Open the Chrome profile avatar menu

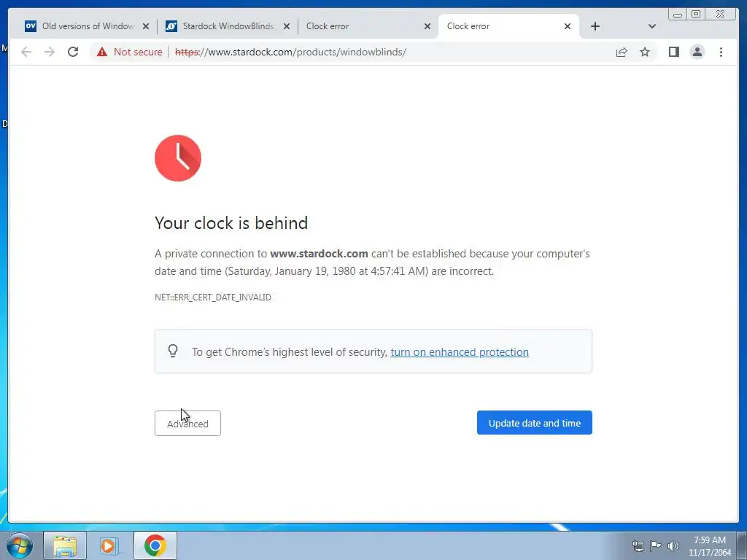pos(697,52)
